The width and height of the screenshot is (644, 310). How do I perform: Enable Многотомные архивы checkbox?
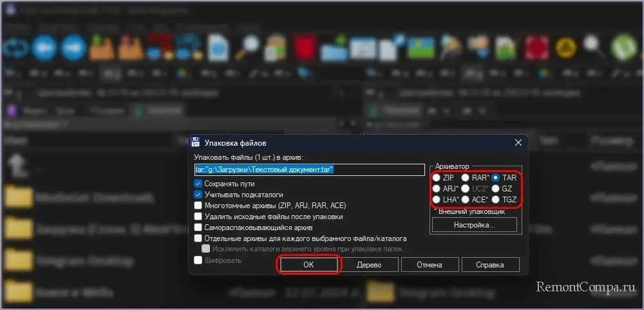[198, 206]
